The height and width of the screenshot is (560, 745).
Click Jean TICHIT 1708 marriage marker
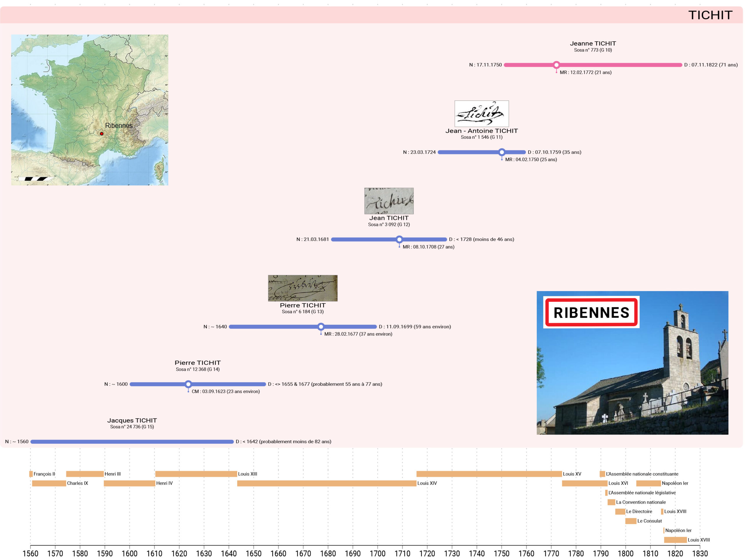point(399,239)
